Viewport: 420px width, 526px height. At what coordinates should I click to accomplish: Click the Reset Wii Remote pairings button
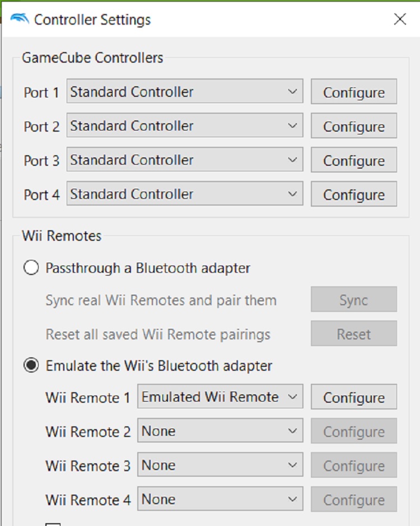(x=354, y=334)
